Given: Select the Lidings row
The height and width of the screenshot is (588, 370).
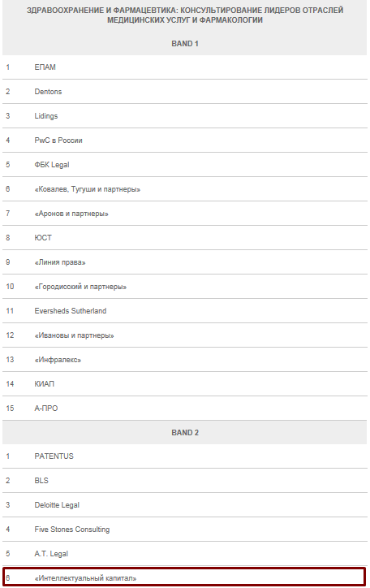Looking at the screenshot, I should tap(185, 116).
